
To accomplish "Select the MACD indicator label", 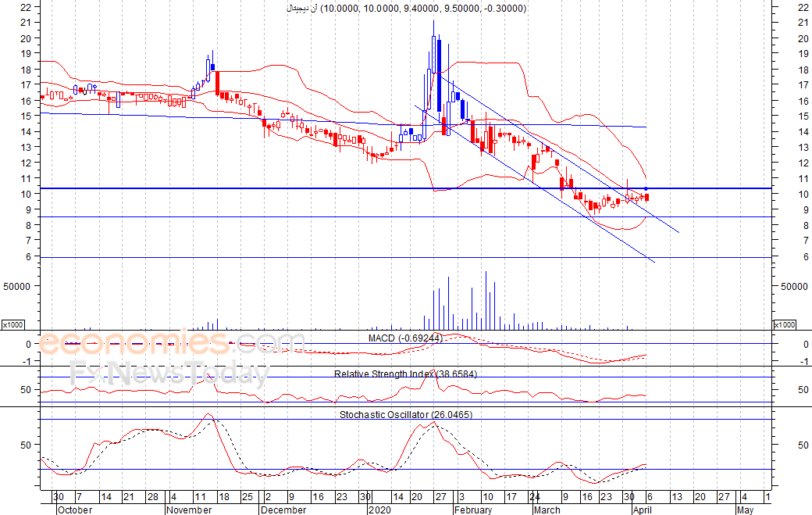I will pyautogui.click(x=416, y=338).
